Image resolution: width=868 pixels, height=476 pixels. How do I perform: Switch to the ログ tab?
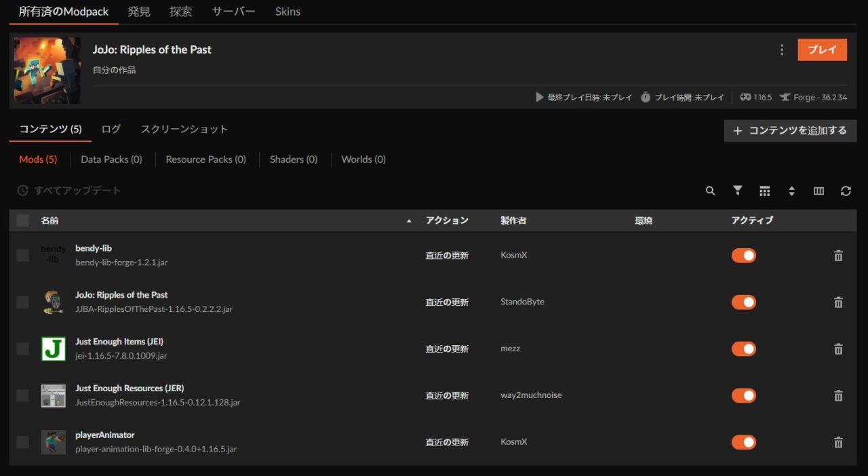pyautogui.click(x=111, y=129)
